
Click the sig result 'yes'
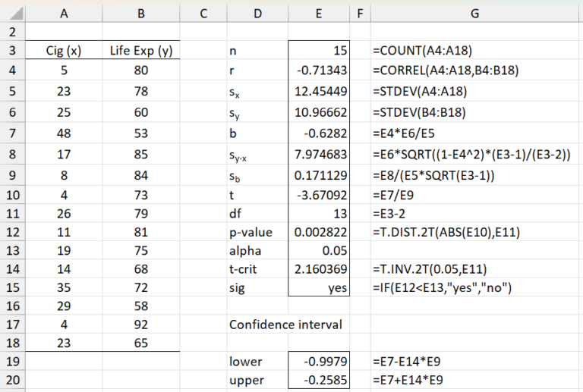coord(319,287)
